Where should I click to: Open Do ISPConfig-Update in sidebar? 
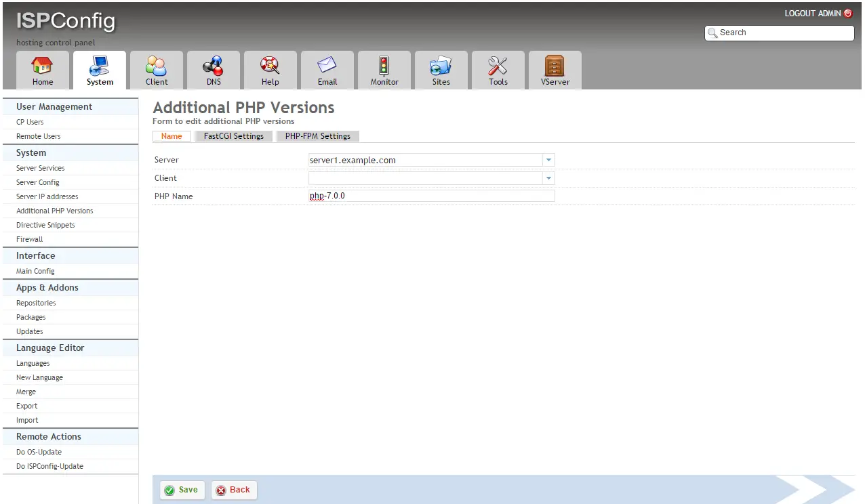point(50,466)
